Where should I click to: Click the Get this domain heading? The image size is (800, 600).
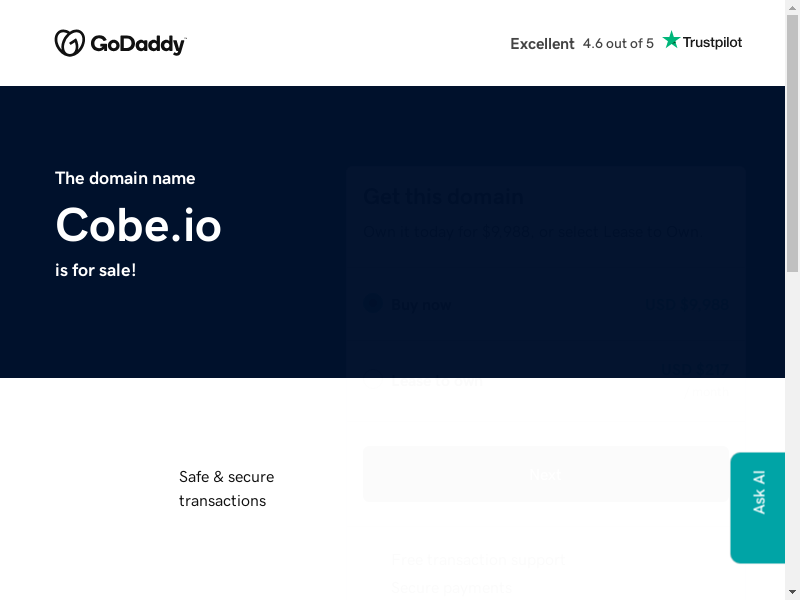[443, 197]
